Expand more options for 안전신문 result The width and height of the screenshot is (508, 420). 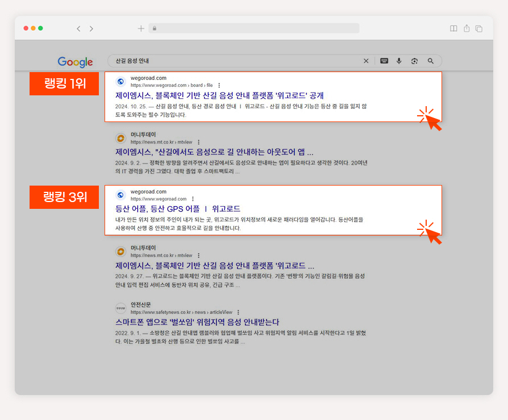coord(238,312)
